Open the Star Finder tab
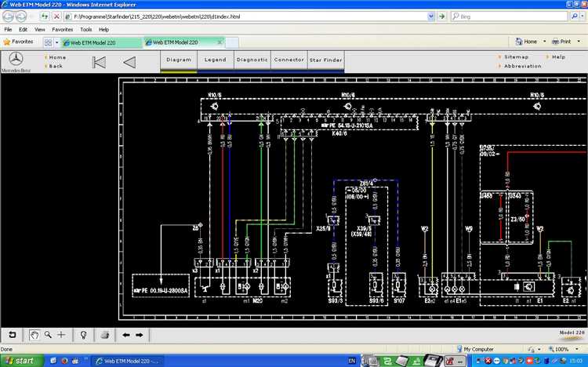 tap(325, 60)
